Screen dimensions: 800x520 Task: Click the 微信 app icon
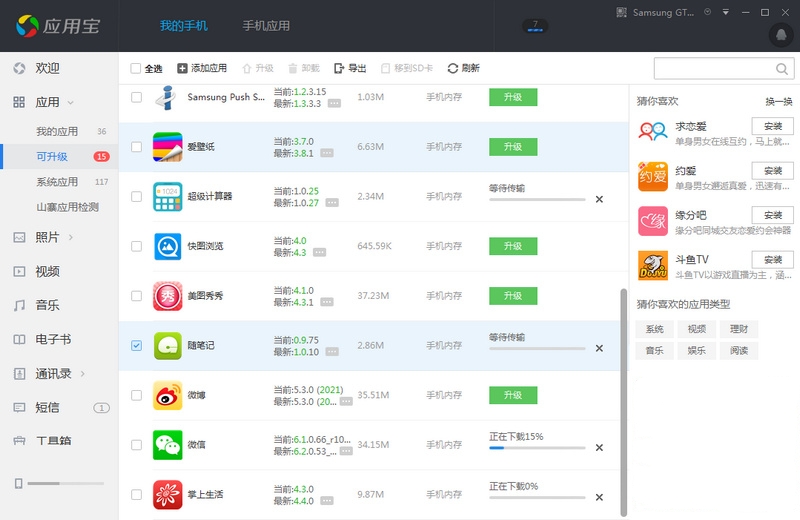[x=167, y=445]
